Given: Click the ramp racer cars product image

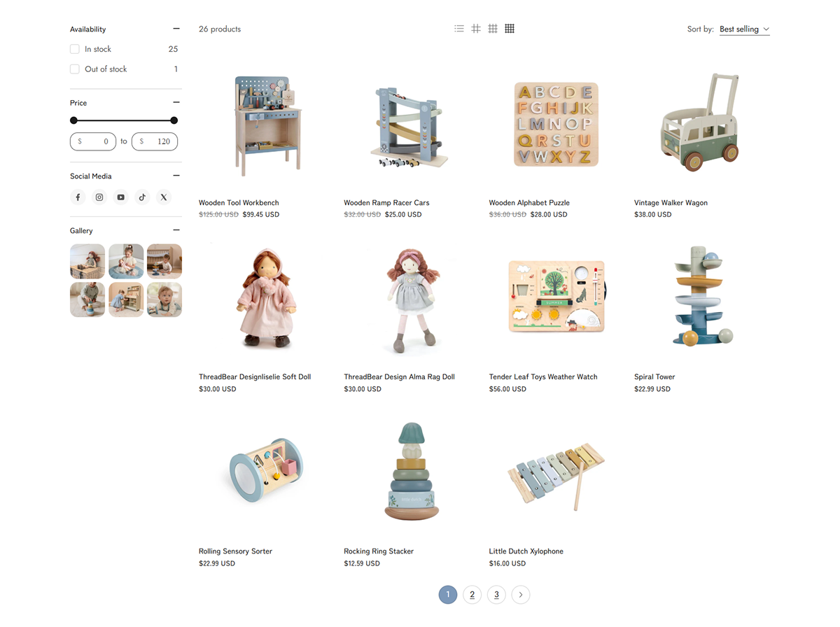Looking at the screenshot, I should 411,128.
